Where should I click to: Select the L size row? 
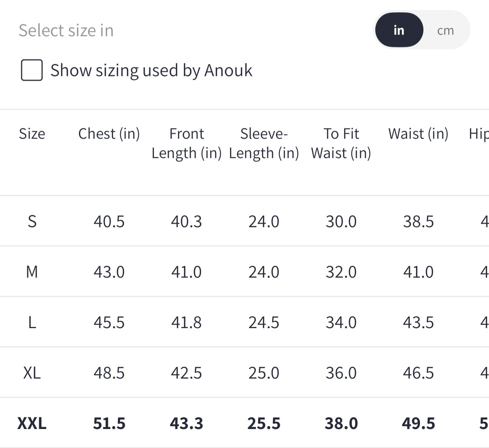click(244, 322)
